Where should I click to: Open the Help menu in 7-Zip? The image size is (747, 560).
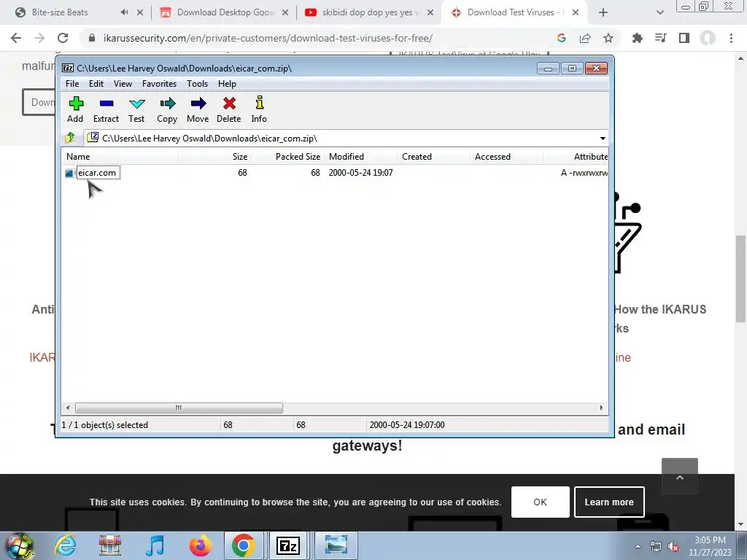coord(228,84)
